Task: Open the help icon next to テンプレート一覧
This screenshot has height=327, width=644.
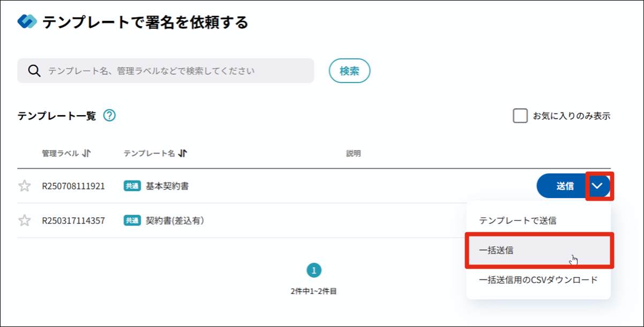Action: point(109,116)
